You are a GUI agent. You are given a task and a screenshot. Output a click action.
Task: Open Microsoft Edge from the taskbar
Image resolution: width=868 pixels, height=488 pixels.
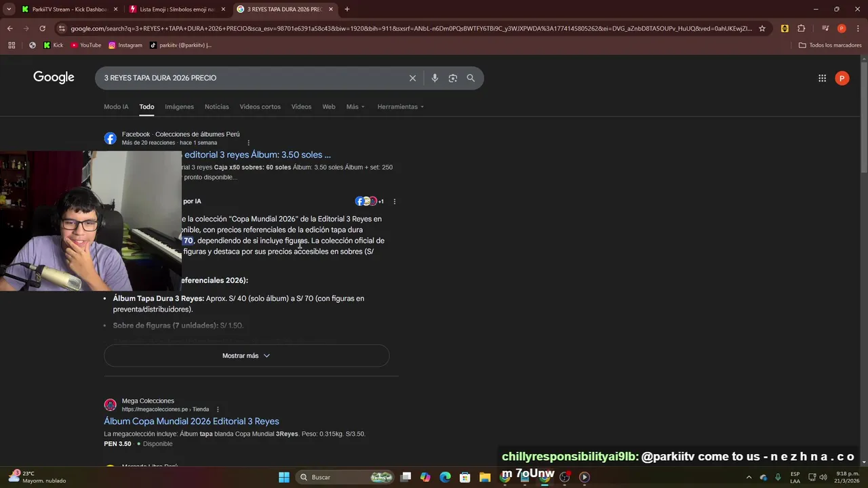pyautogui.click(x=445, y=477)
